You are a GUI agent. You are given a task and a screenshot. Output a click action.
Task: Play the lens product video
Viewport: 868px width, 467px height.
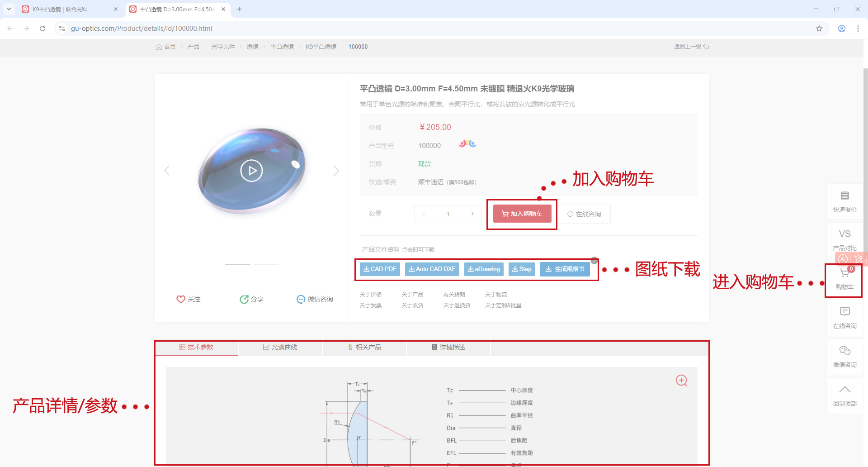coord(251,171)
